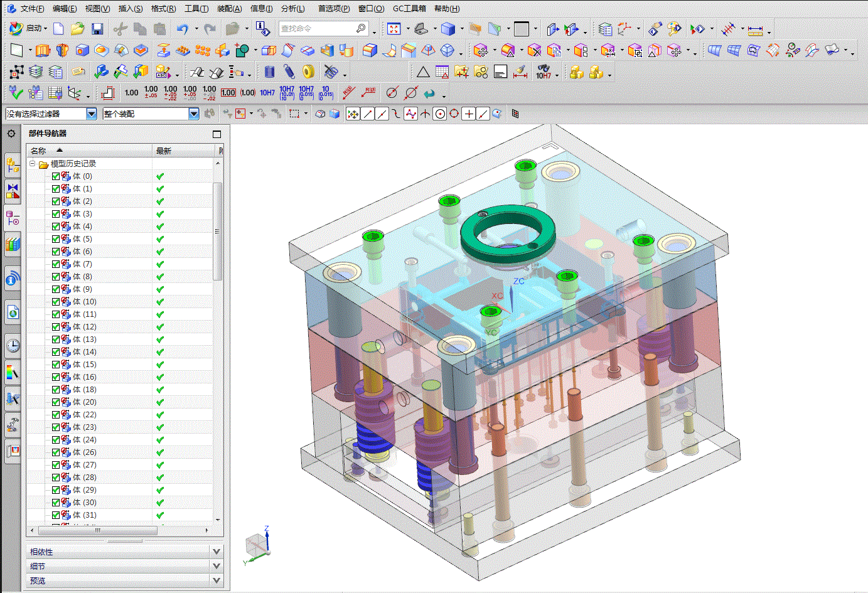This screenshot has width=868, height=593.
Task: Select the 体 (12) tree row
Action: [x=119, y=327]
